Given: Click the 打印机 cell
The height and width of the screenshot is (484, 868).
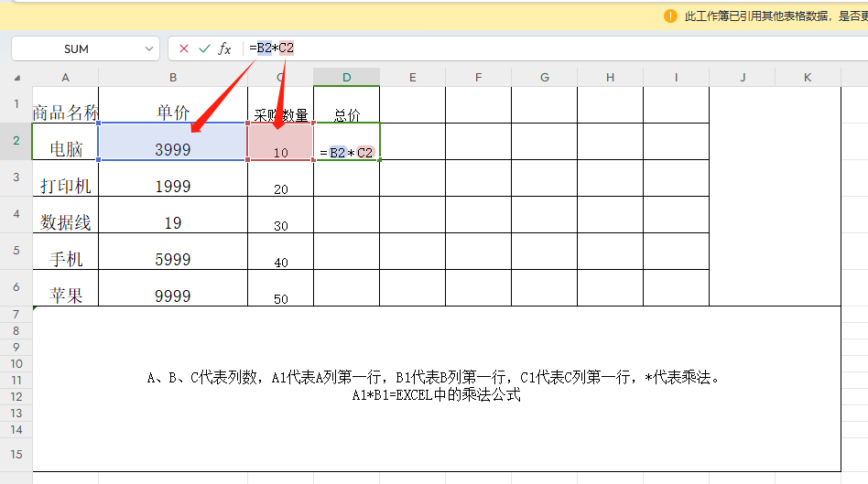Looking at the screenshot, I should (65, 177).
